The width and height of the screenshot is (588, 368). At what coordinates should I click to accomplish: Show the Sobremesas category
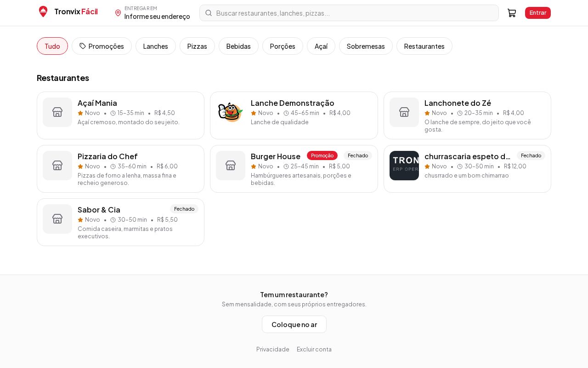coord(366,46)
